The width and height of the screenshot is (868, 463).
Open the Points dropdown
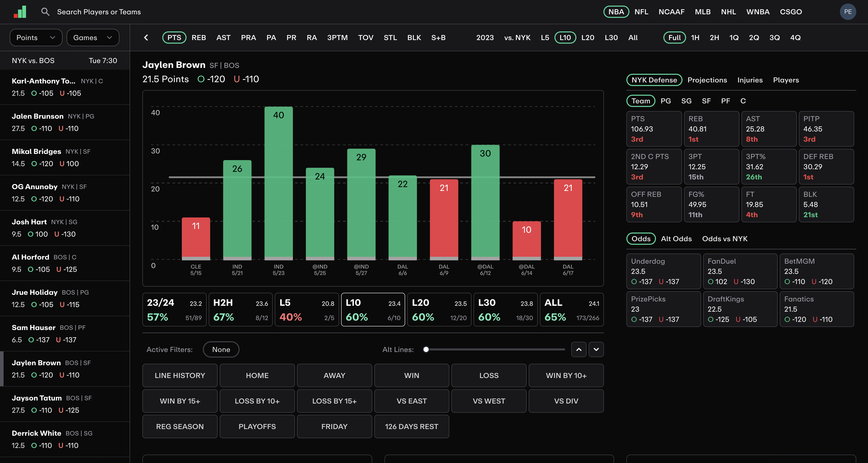(x=36, y=38)
